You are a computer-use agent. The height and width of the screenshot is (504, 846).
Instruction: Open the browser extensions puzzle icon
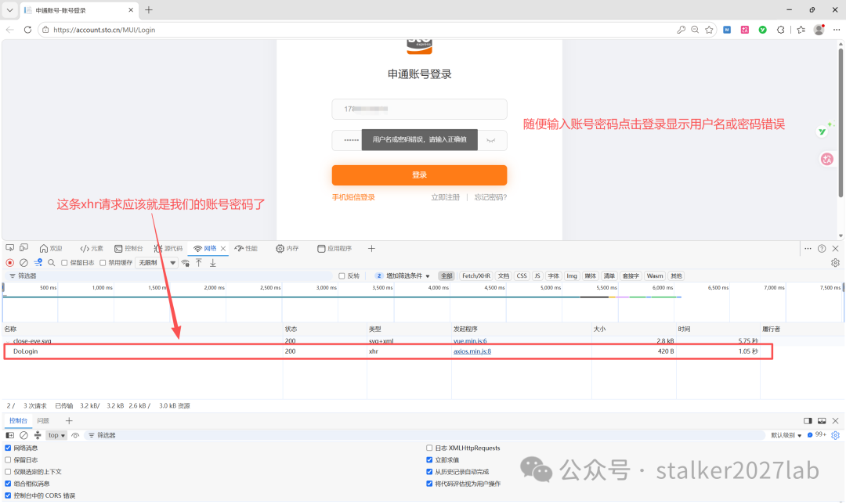point(781,30)
